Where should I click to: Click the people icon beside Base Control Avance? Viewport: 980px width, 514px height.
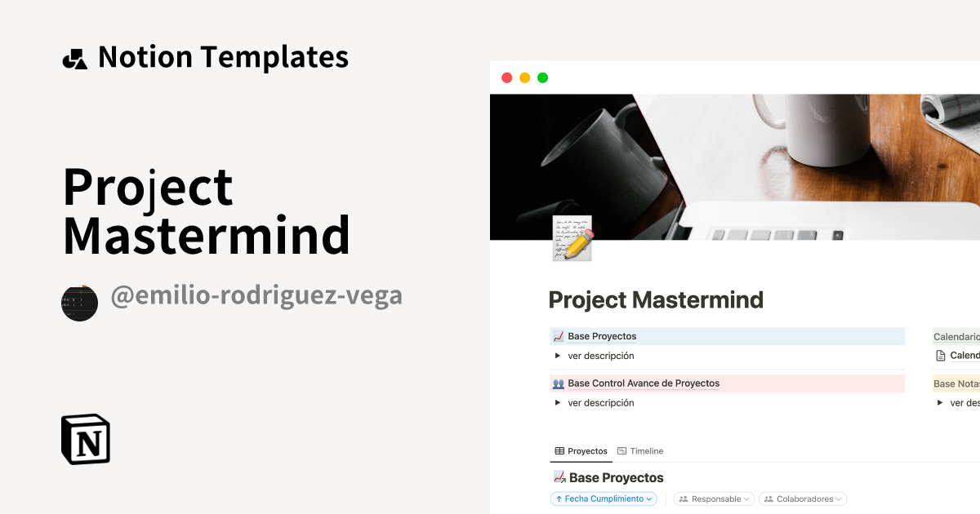click(x=558, y=383)
